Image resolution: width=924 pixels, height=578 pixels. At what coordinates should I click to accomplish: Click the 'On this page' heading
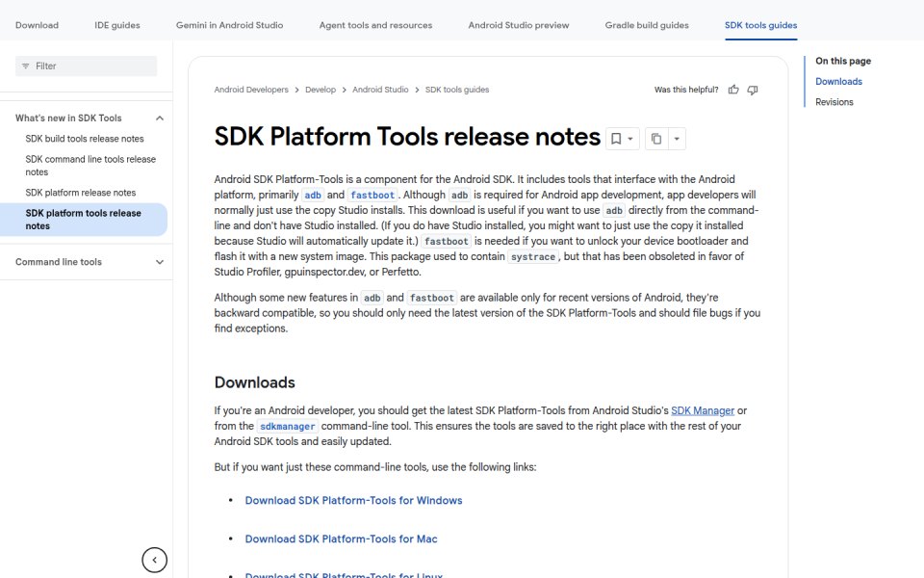point(843,61)
